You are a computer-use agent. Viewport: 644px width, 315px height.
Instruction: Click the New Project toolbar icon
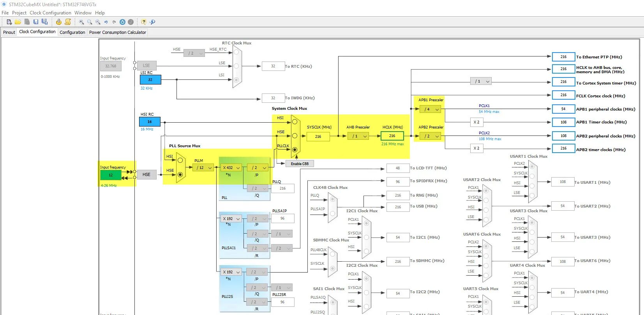coord(9,22)
